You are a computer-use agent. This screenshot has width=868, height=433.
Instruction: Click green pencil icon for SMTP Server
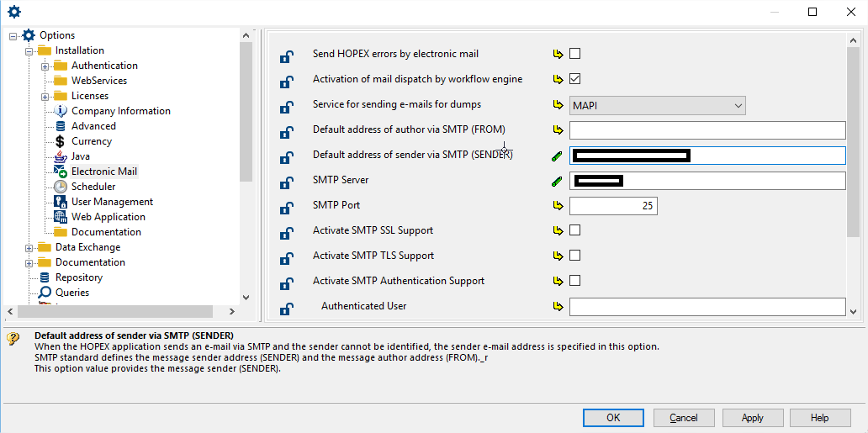click(x=557, y=181)
